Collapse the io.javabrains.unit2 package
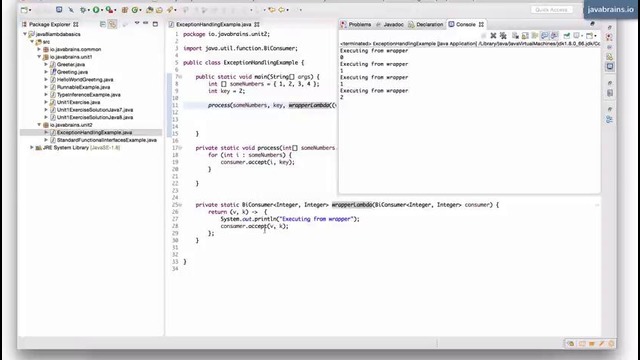 tap(39, 125)
